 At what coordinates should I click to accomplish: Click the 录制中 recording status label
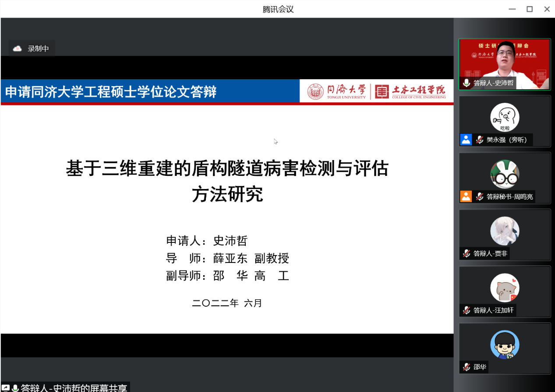[39, 49]
